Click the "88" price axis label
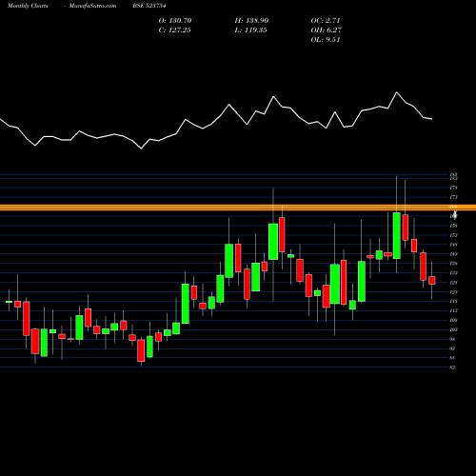This screenshot has height=476, width=476. pos(453,358)
